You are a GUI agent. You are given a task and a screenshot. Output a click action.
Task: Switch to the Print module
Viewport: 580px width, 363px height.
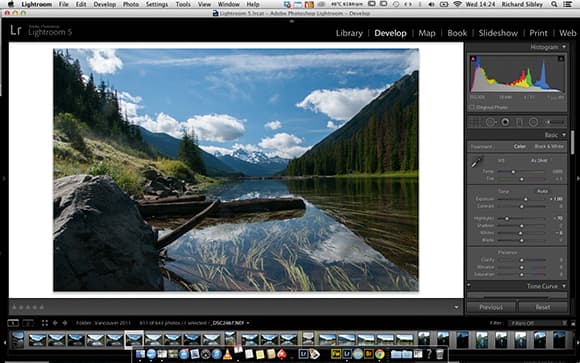[x=538, y=33]
